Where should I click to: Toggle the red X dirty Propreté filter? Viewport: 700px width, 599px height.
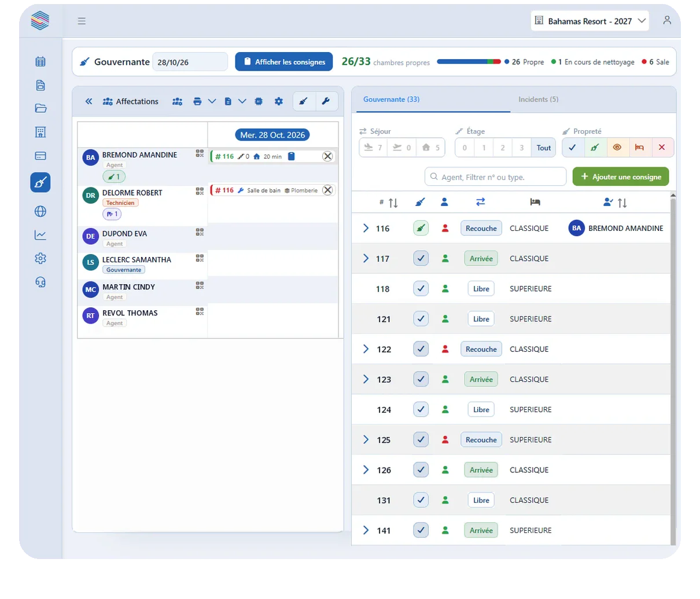tap(662, 148)
